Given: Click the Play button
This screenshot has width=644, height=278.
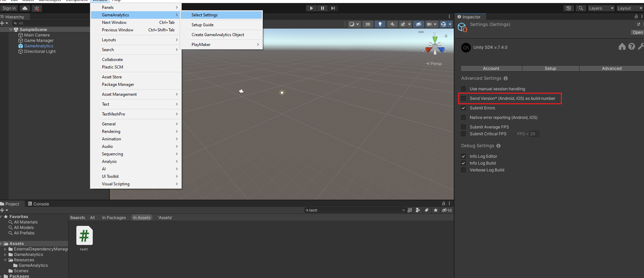Looking at the screenshot, I should 311,8.
